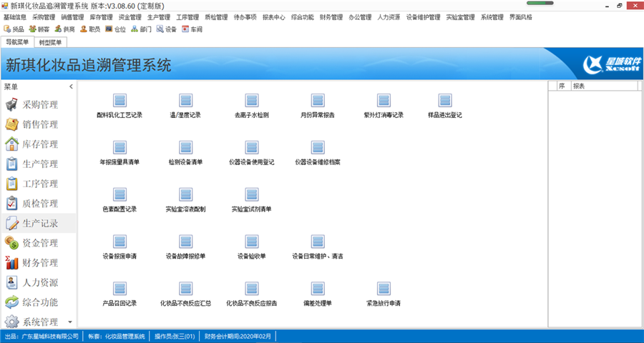The width and height of the screenshot is (644, 343).
Task: Open the 设备维护管理 menu
Action: pyautogui.click(x=423, y=17)
